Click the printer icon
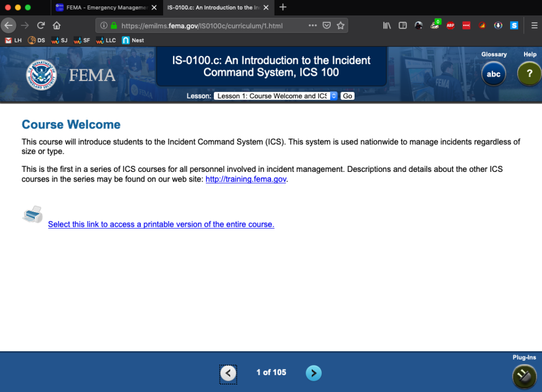Screen dimensions: 542x392 33,215
